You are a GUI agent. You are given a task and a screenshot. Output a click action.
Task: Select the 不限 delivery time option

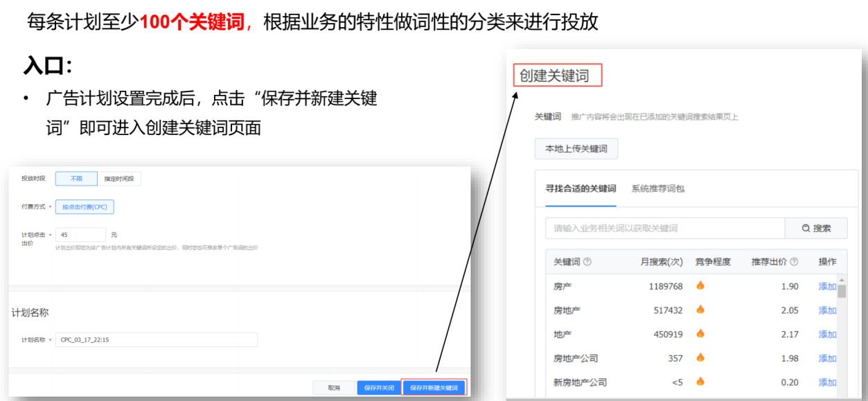coord(76,179)
